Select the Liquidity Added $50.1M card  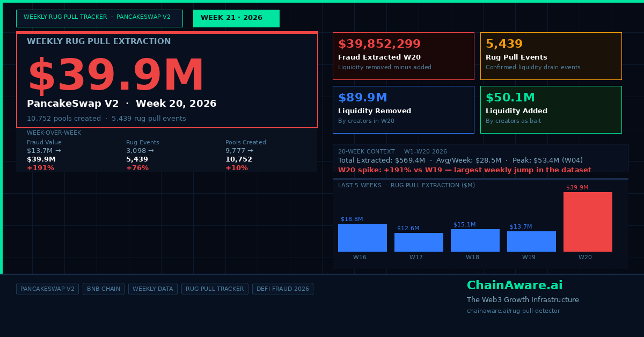(551, 109)
